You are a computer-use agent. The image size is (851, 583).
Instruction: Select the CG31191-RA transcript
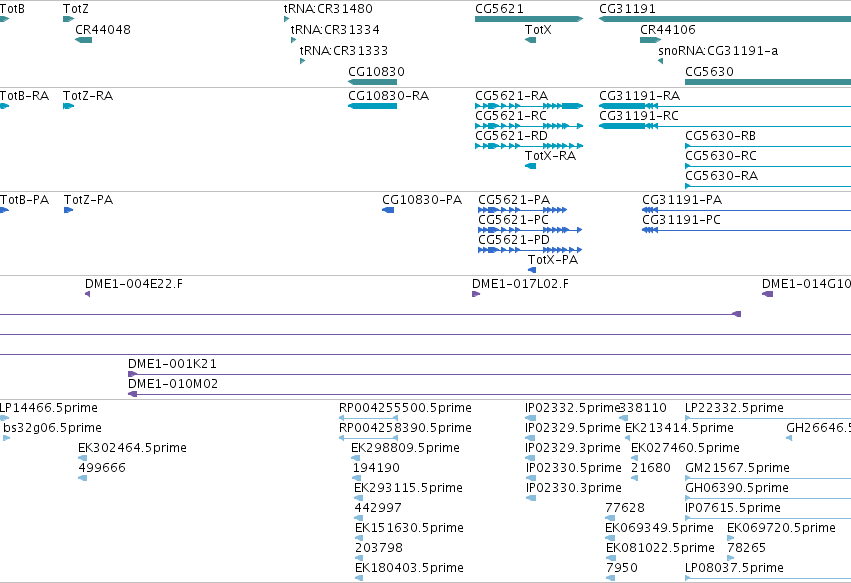click(725, 106)
